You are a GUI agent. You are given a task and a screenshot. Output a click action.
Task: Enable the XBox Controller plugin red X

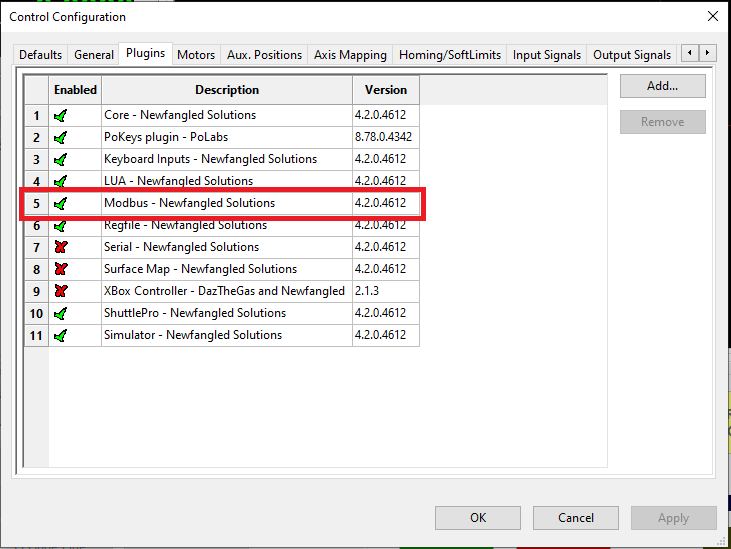coord(61,291)
